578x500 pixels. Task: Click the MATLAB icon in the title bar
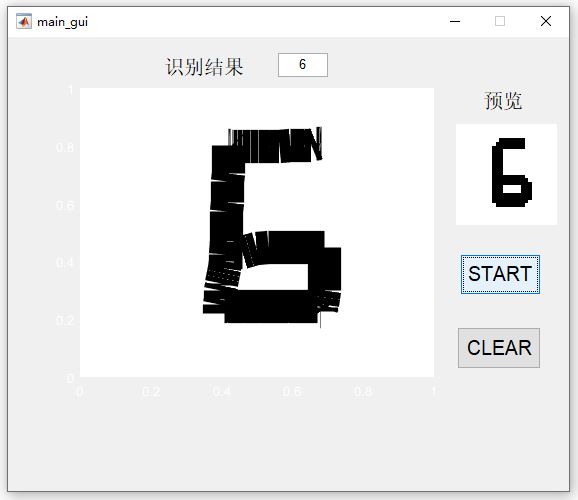(24, 21)
